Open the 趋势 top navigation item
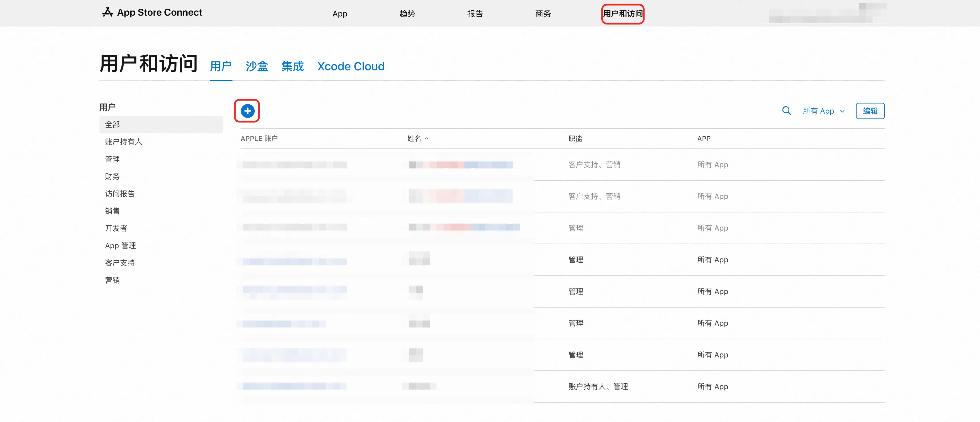 pos(407,14)
